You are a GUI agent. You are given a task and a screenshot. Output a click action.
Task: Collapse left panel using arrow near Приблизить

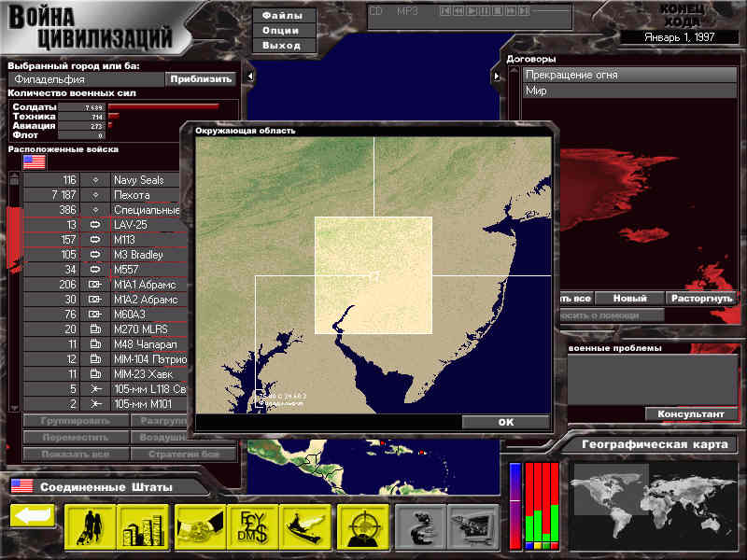(249, 76)
